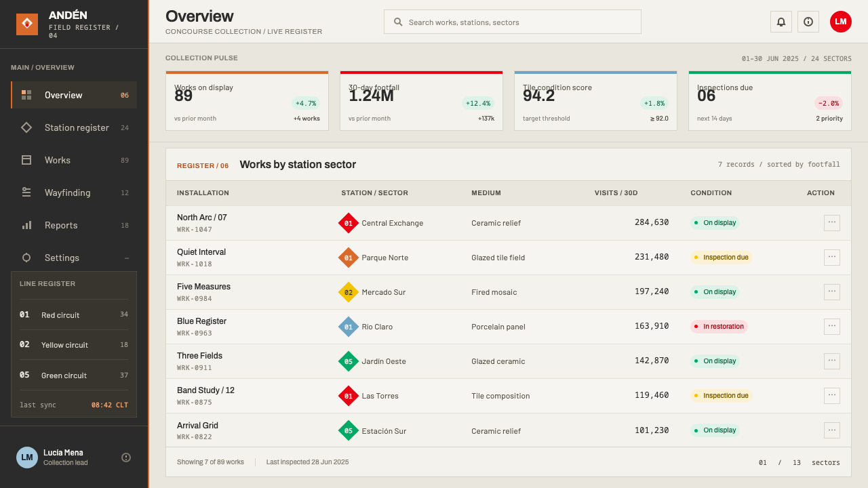The height and width of the screenshot is (488, 868).
Task: Click the info icon beside Lucía Mena
Action: click(x=126, y=457)
